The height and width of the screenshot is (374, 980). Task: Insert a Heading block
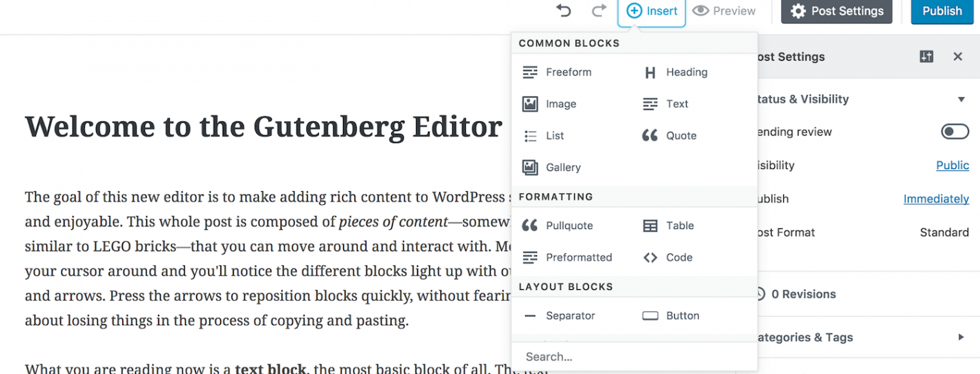click(676, 72)
